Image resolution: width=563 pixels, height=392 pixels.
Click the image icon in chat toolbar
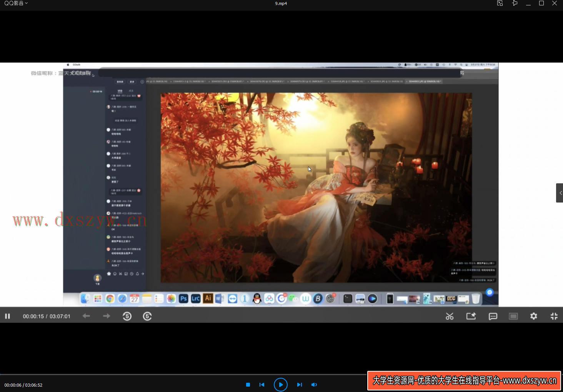click(x=126, y=274)
